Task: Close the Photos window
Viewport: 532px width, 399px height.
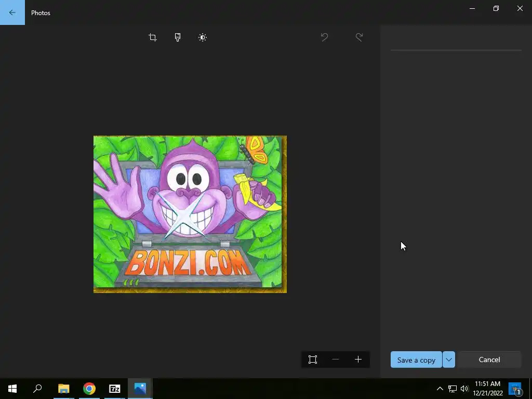Action: point(520,8)
